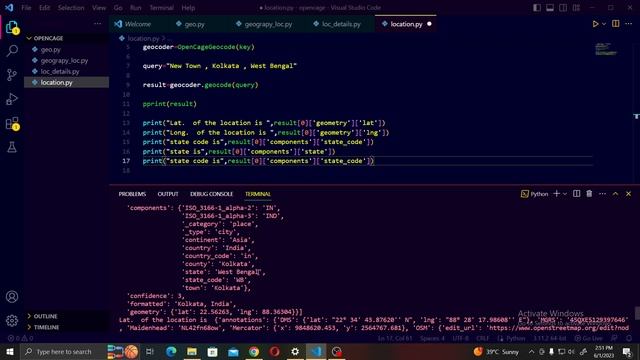The image size is (640, 360).
Task: Open the View menu
Action: click(99, 8)
